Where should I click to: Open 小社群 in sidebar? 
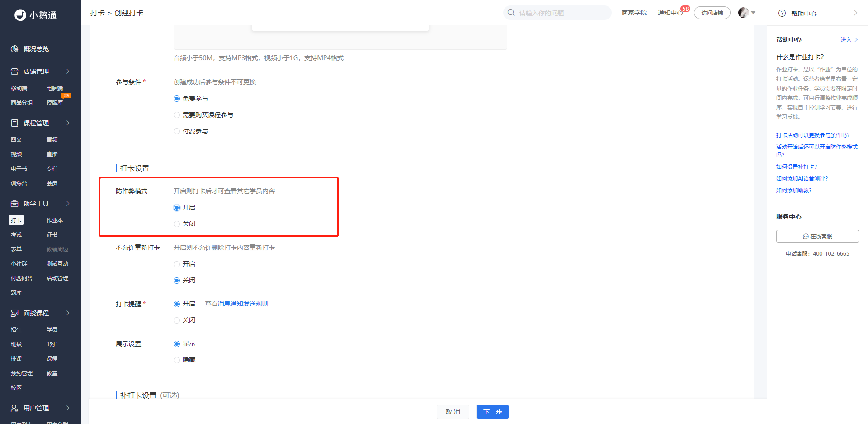tap(19, 264)
